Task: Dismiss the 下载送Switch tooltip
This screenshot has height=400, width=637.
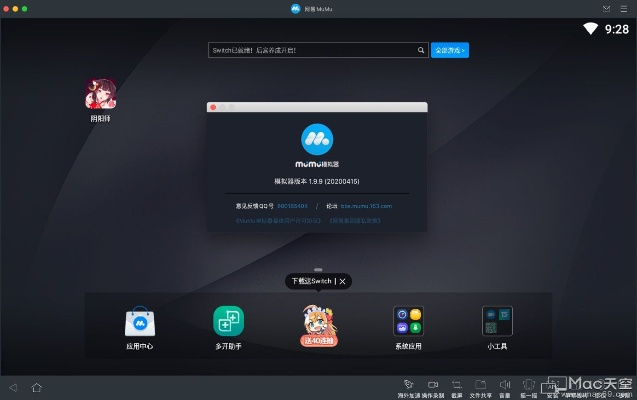Action: pos(342,281)
